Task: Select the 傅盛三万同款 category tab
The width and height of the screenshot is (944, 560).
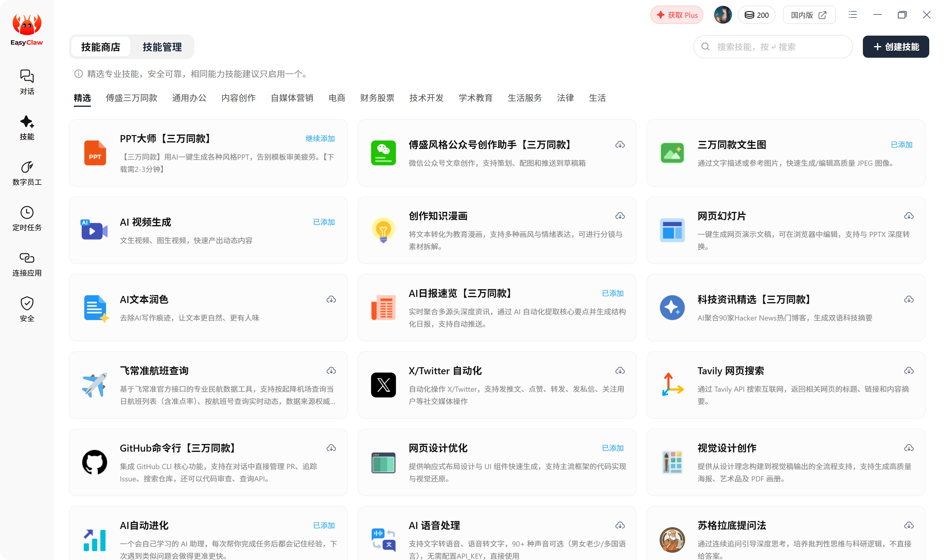Action: click(x=132, y=98)
